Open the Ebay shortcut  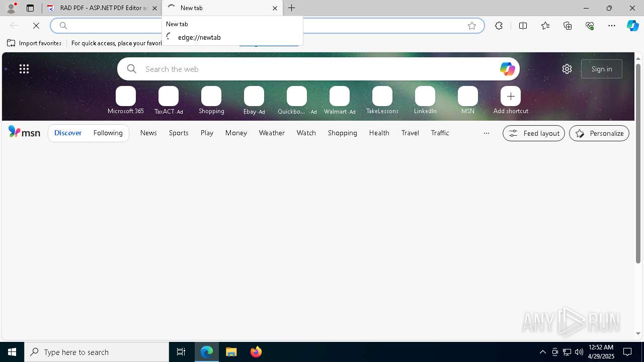254,101
